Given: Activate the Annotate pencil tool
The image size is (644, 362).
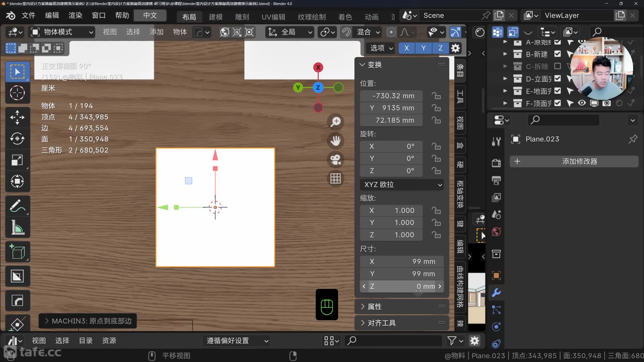Looking at the screenshot, I should coord(17,205).
